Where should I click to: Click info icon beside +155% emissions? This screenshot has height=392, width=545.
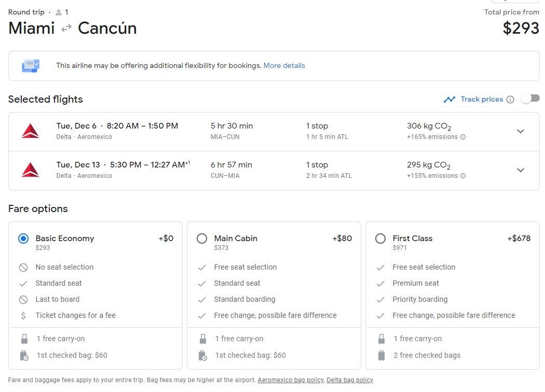coord(463,176)
